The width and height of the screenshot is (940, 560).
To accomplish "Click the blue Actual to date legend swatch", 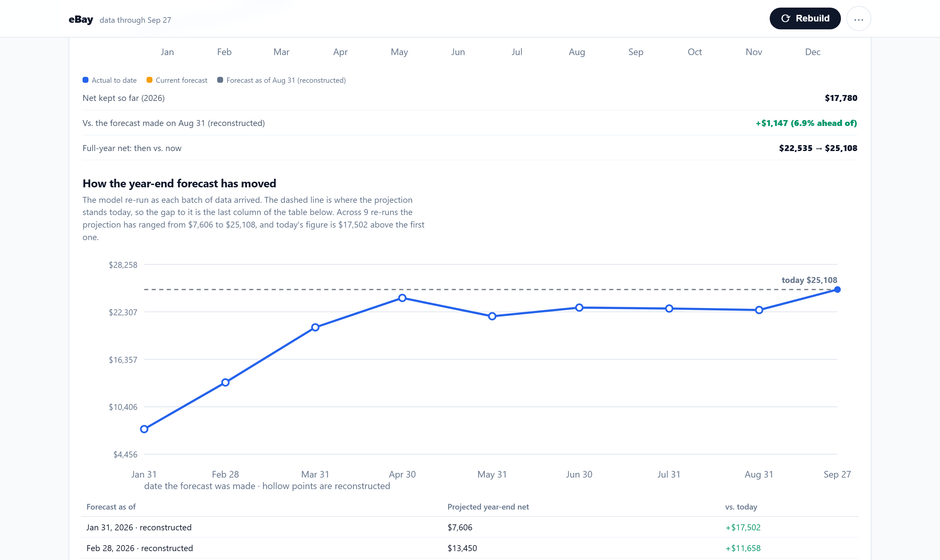I will coord(85,80).
